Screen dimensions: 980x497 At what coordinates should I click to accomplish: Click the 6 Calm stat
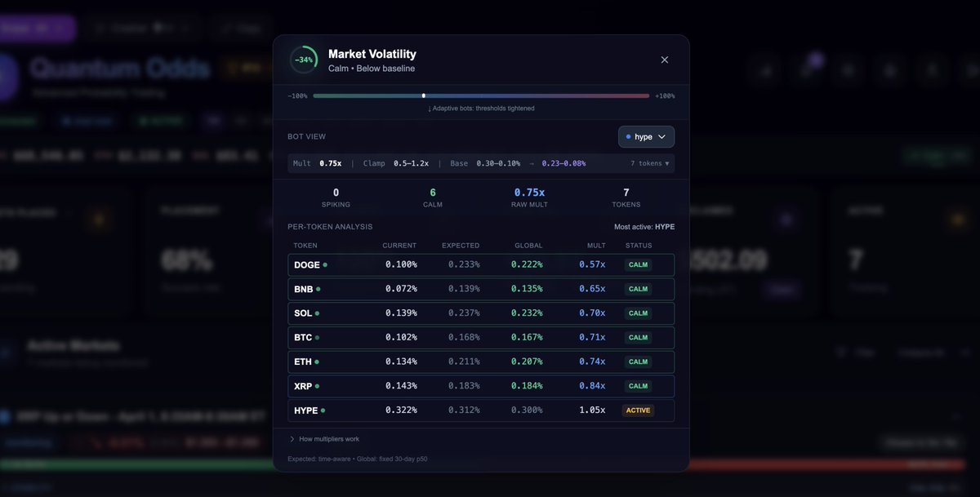coord(433,197)
